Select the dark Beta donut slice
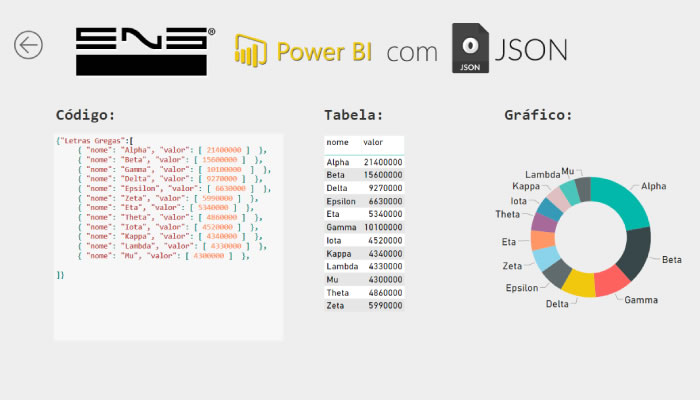The image size is (700, 400). click(636, 252)
